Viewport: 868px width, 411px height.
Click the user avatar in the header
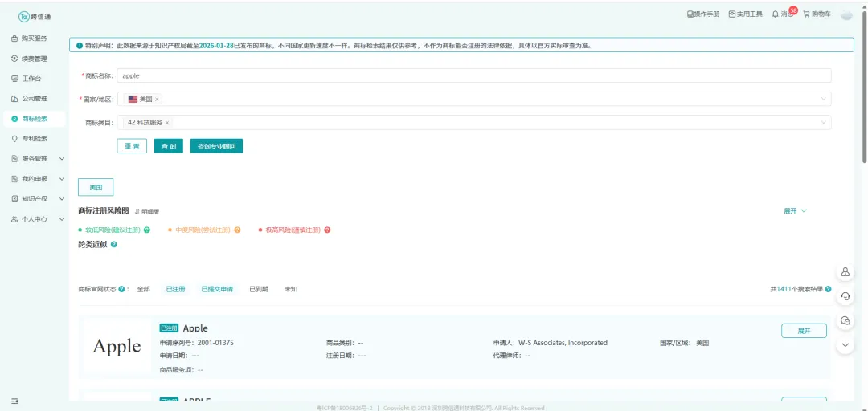(846, 15)
